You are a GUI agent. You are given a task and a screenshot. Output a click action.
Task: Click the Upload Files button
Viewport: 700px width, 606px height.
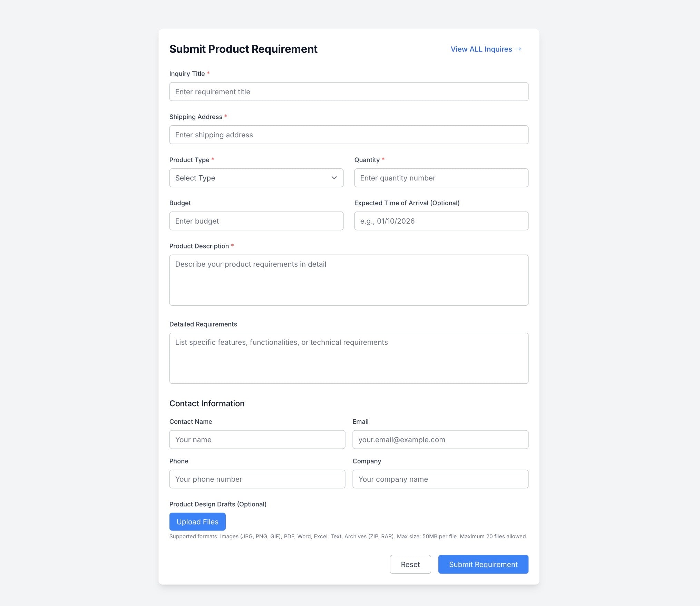pyautogui.click(x=197, y=521)
